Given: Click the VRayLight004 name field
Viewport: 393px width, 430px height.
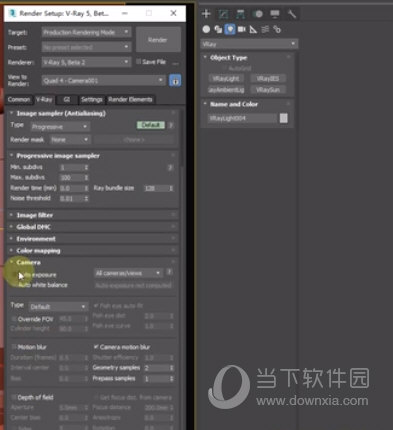Looking at the screenshot, I should pos(242,118).
